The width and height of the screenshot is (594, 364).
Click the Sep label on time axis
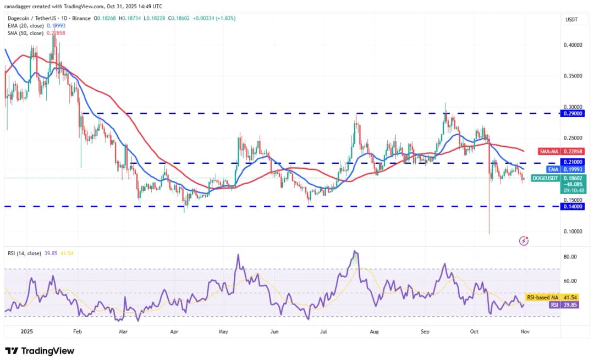(425, 332)
